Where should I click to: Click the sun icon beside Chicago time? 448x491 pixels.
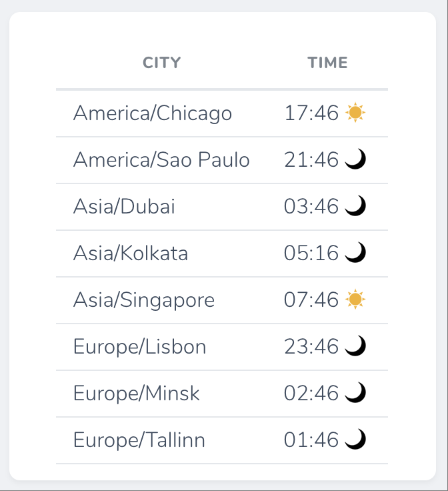355,112
